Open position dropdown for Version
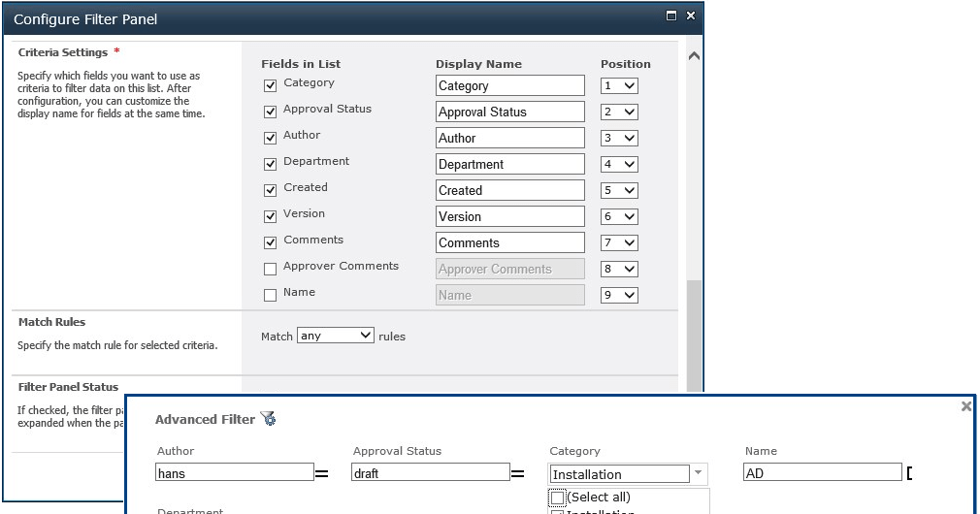 pyautogui.click(x=619, y=216)
